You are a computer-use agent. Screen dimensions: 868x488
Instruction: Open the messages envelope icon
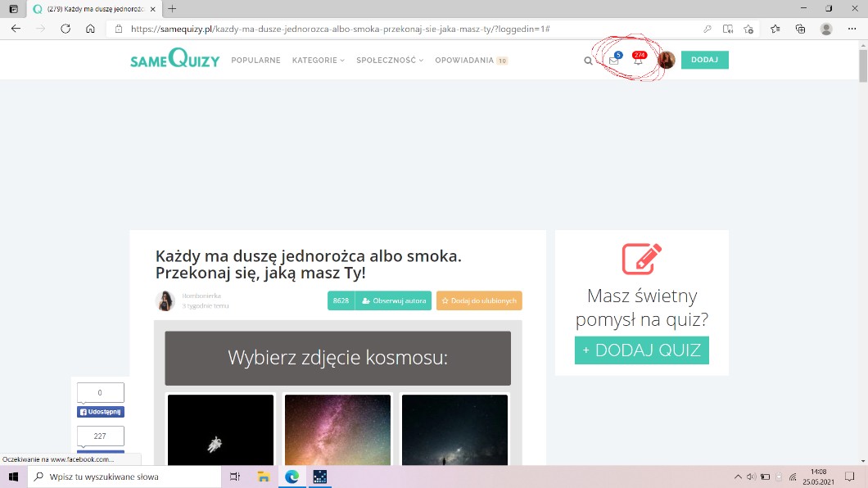point(613,61)
